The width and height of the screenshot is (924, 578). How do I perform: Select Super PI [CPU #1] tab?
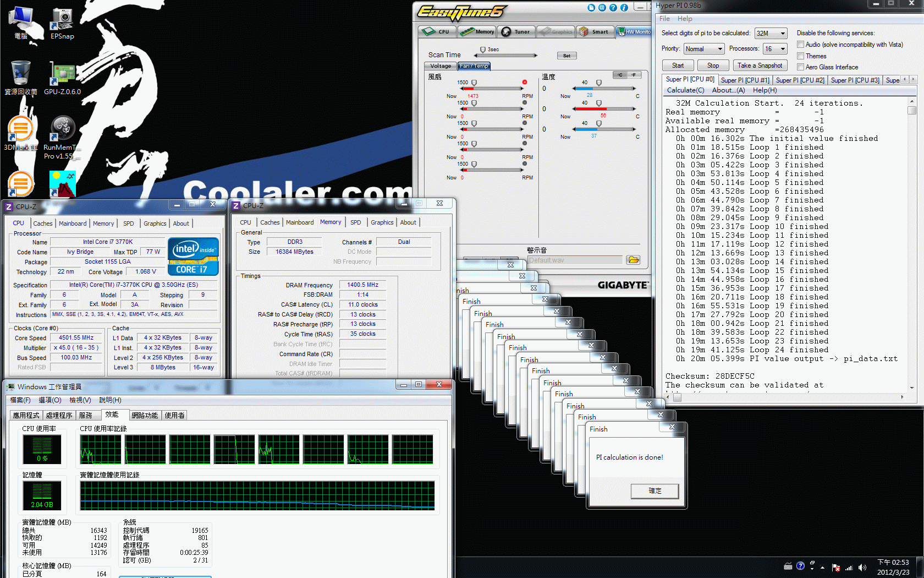[745, 80]
